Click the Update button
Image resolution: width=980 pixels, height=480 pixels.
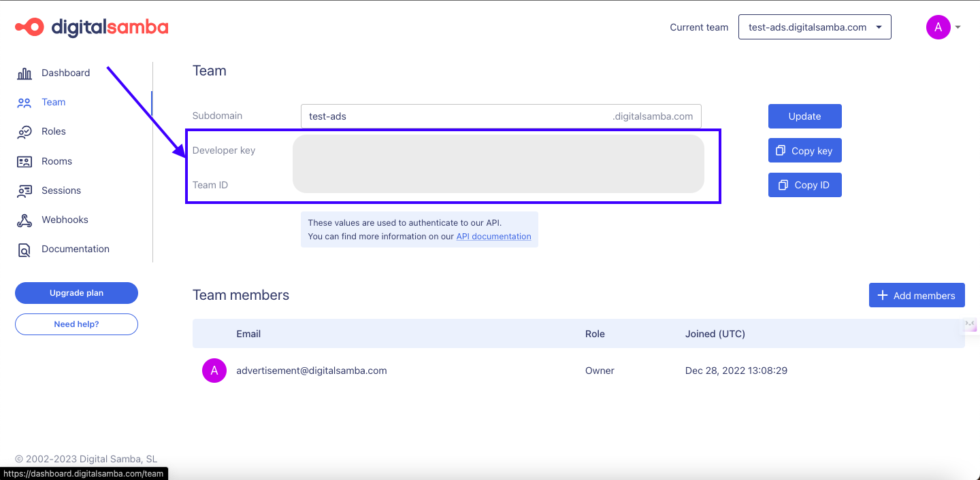805,116
